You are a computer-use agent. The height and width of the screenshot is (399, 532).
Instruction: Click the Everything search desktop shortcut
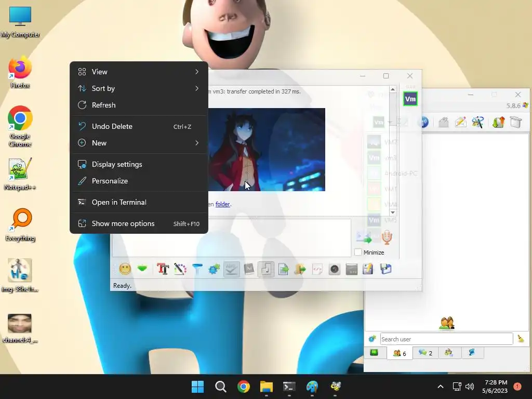20,224
